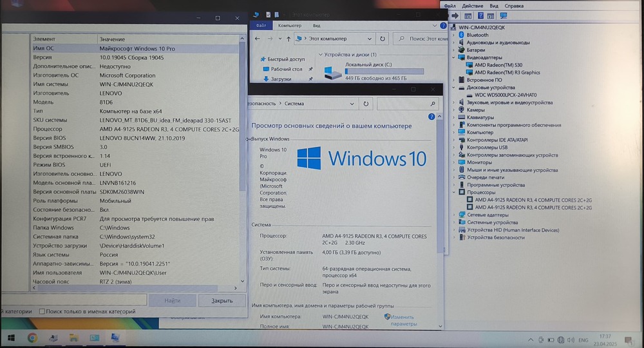Switch to Компьютер tab in File Explorer
This screenshot has width=644, height=348.
point(290,26)
